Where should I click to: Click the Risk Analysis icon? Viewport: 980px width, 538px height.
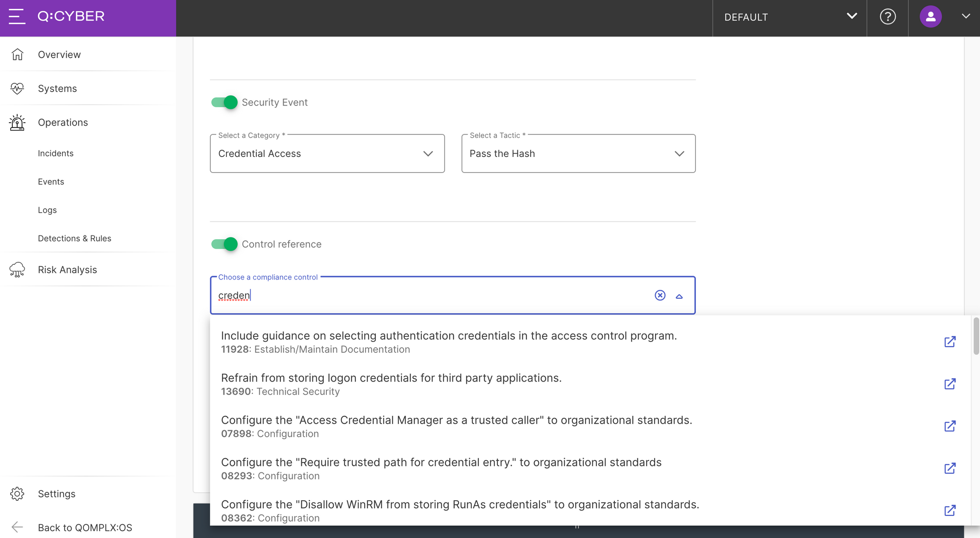coord(17,269)
